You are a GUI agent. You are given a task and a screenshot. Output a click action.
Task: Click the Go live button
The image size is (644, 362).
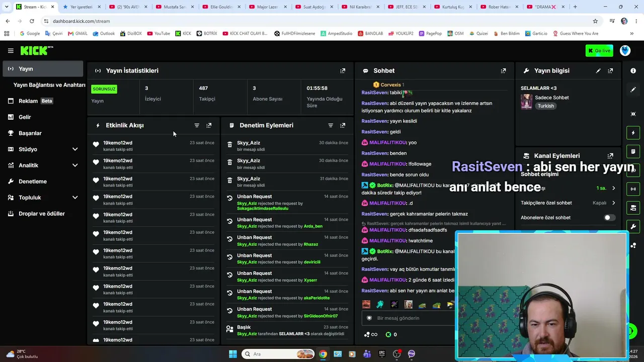tap(599, 51)
